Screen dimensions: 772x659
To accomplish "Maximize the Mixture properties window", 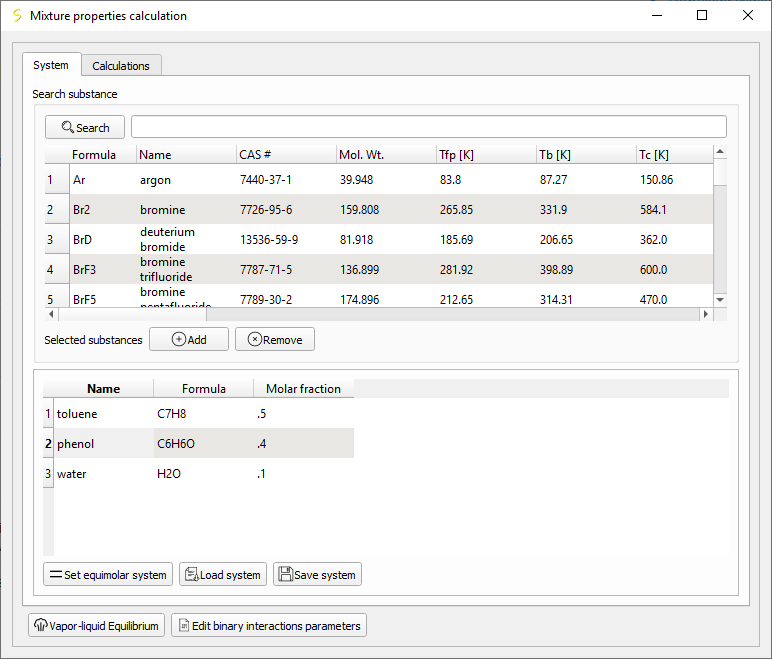I will 702,15.
